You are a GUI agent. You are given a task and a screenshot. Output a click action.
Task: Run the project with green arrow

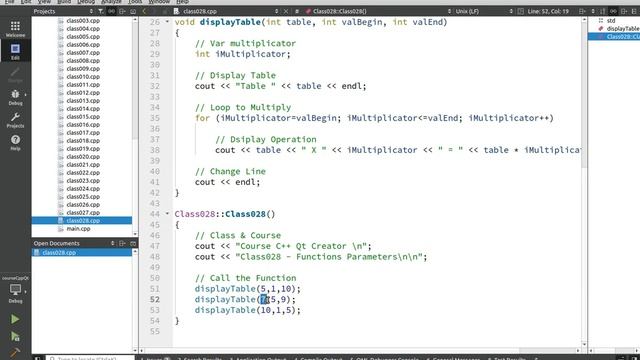15,319
